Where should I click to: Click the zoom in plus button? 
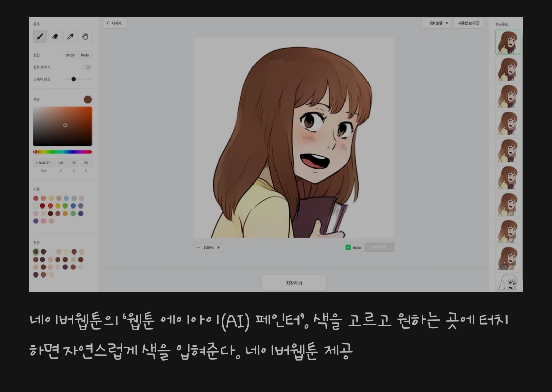click(x=218, y=248)
